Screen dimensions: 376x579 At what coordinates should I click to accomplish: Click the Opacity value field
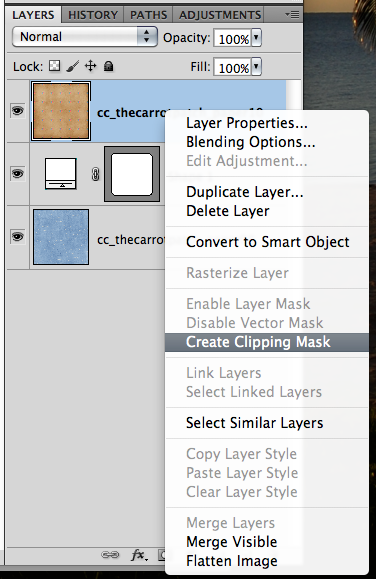click(233, 38)
